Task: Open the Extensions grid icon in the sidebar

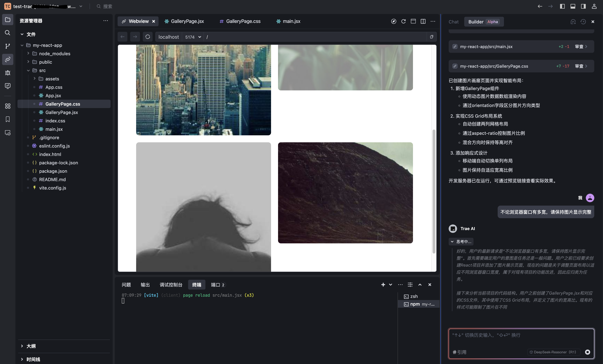Action: click(x=8, y=106)
